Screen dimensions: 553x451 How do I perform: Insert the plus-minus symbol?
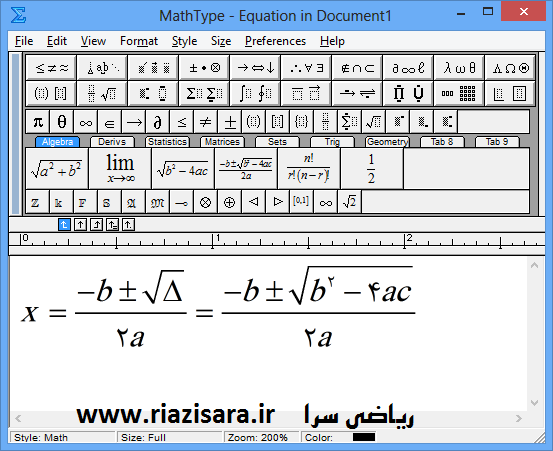[x=230, y=122]
